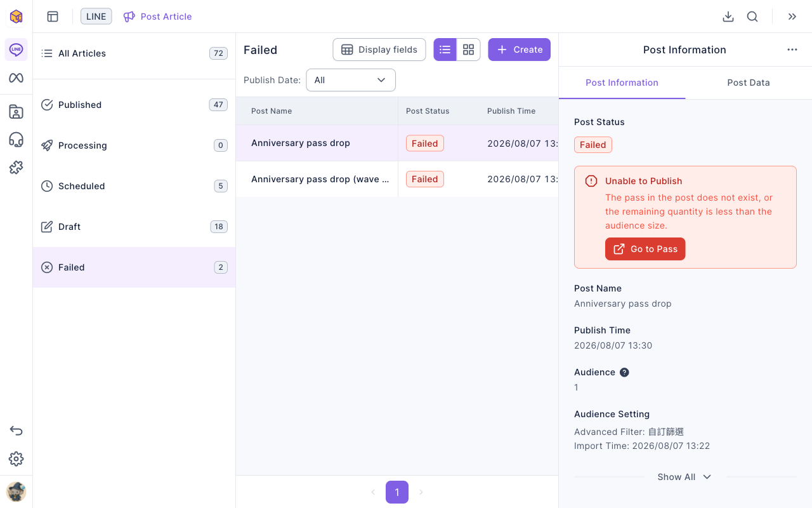The image size is (812, 508).
Task: Collapse the right panel with double chevron
Action: [x=792, y=17]
